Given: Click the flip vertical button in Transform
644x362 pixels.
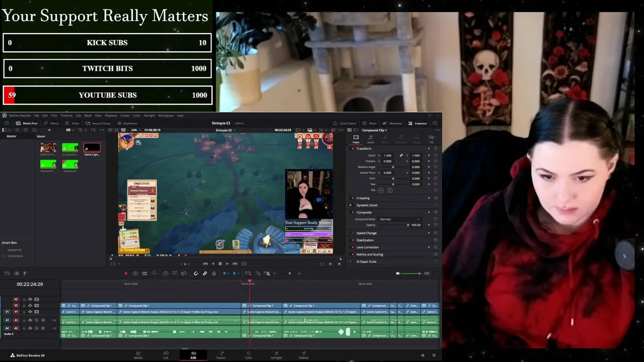Looking at the screenshot, I should tap(390, 190).
